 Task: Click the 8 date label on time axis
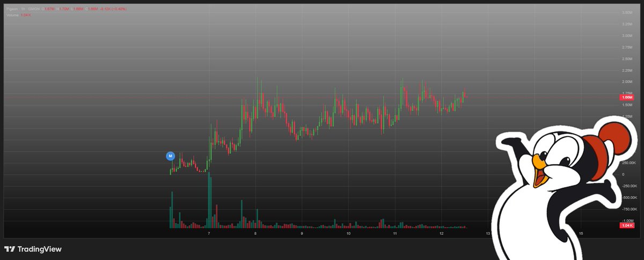click(255, 234)
